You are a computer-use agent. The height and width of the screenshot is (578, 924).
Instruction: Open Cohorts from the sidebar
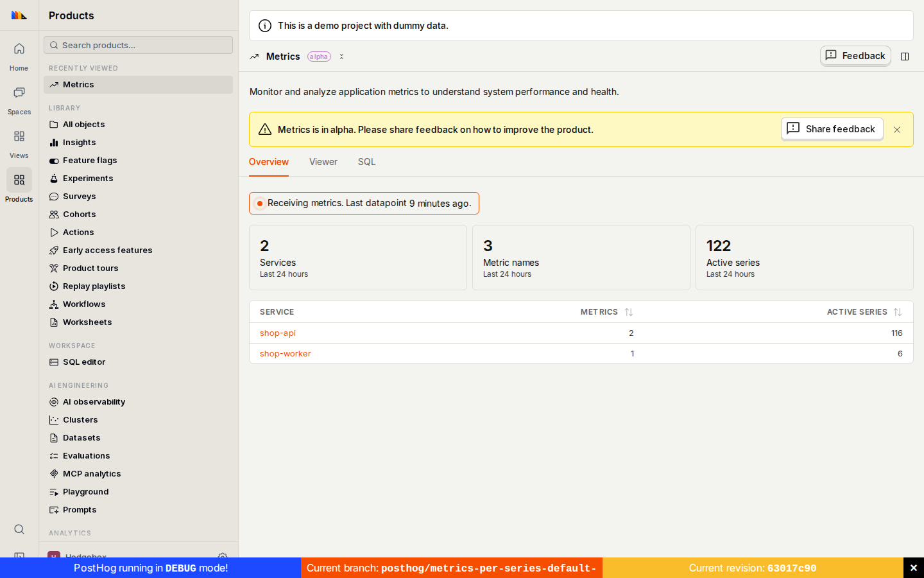point(138,215)
